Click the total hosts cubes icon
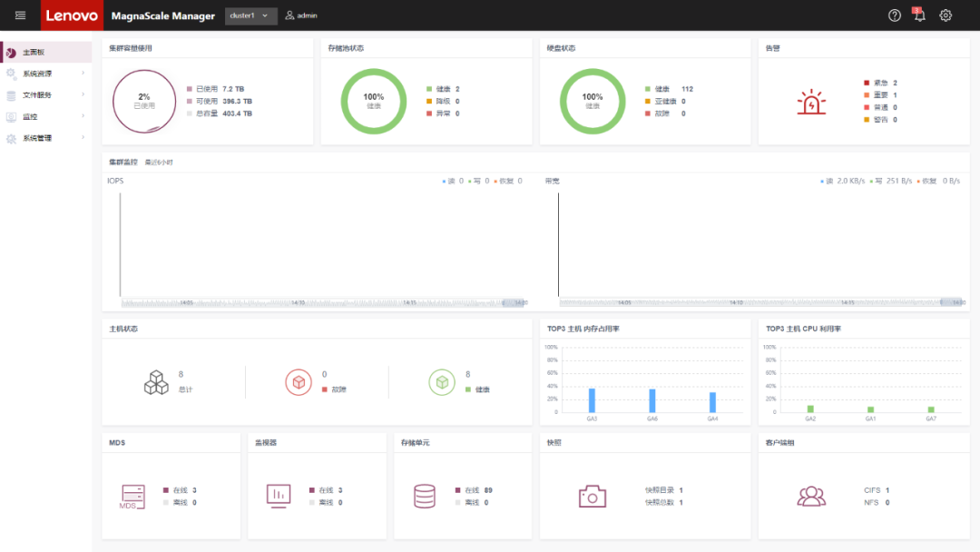980x552 pixels. pyautogui.click(x=156, y=382)
